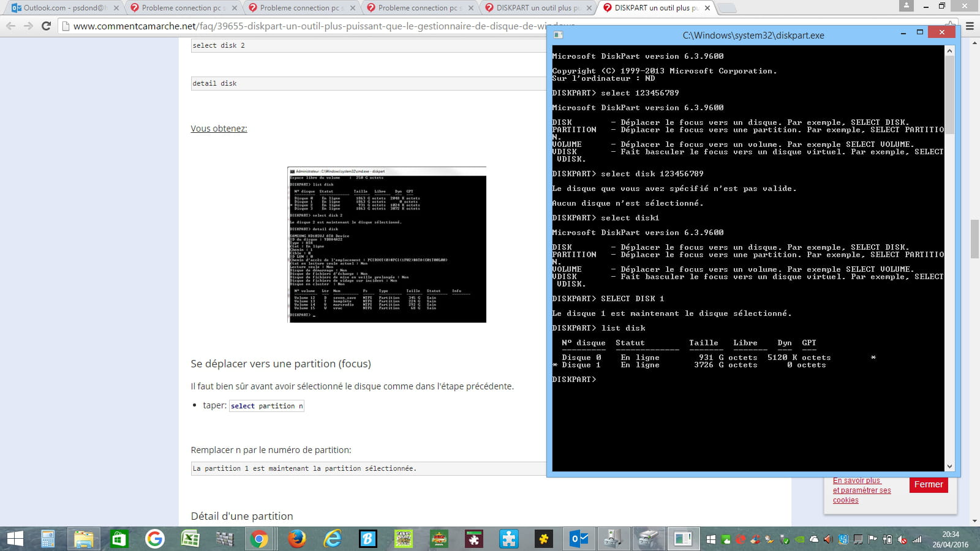Click the 'Disque 1' row in diskpart list

689,365
